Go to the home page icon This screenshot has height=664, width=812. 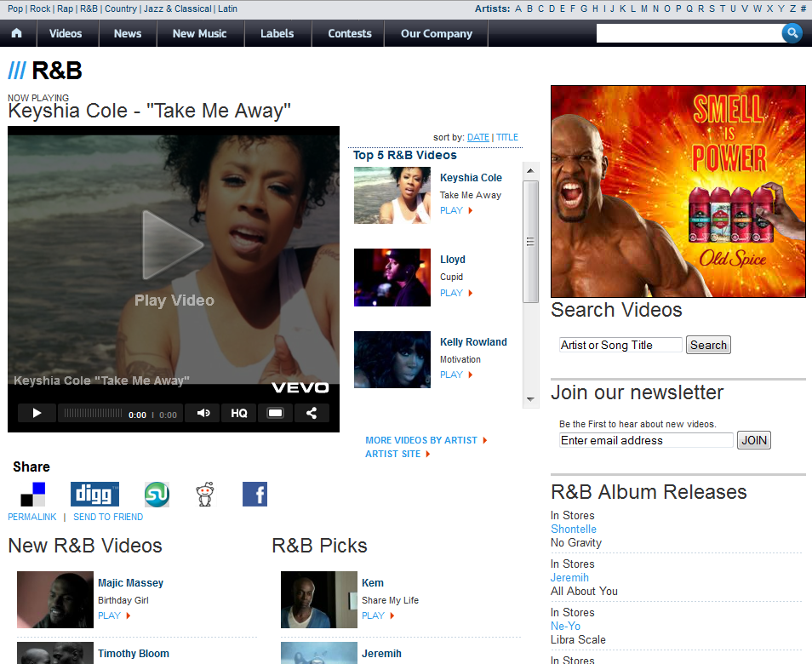[16, 33]
